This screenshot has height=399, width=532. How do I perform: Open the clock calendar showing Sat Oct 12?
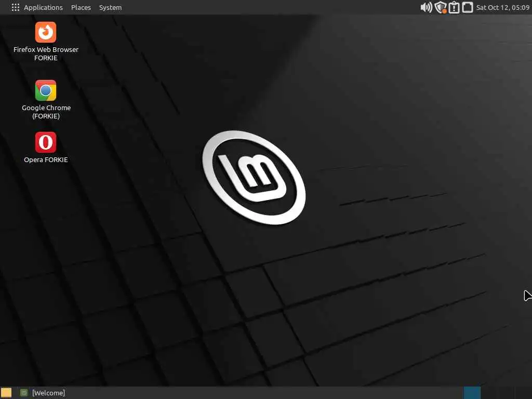coord(503,7)
